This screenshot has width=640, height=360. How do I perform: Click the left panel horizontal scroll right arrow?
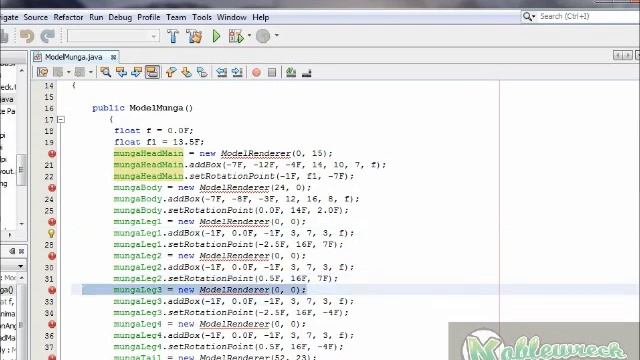point(10,235)
